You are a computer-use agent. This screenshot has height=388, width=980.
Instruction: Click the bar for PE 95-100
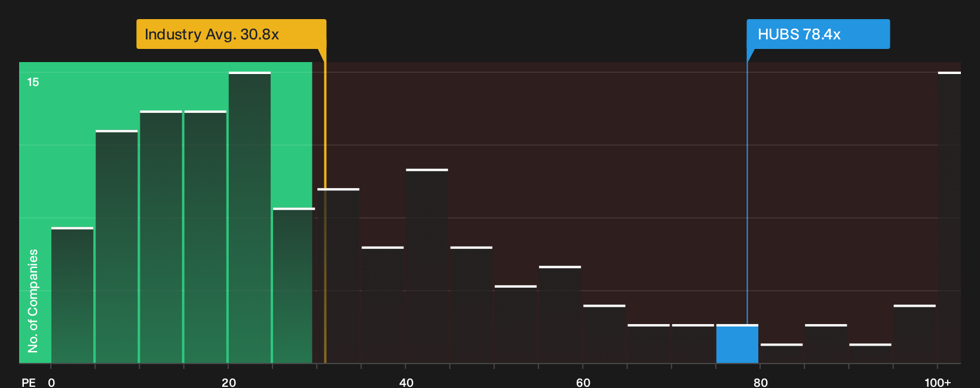915,334
